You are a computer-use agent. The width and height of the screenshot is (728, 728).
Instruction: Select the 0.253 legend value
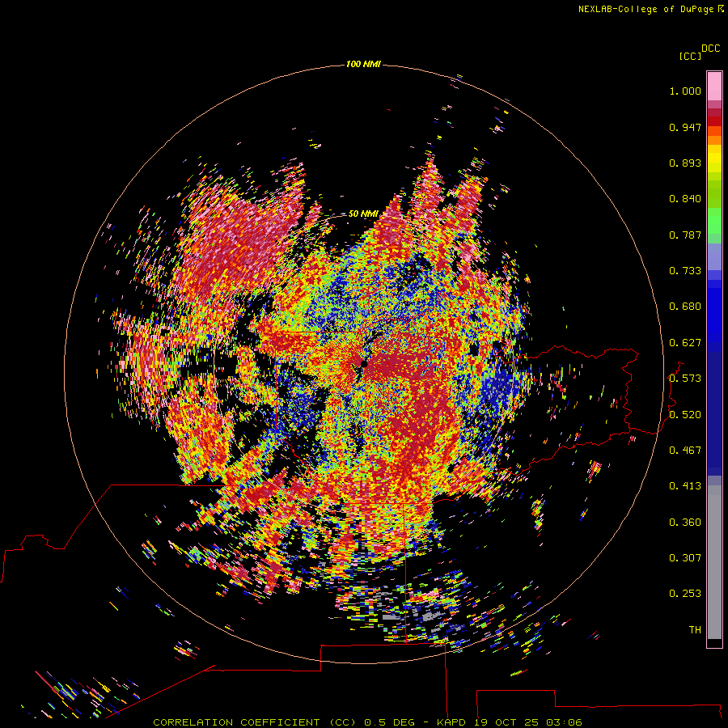[x=685, y=594]
